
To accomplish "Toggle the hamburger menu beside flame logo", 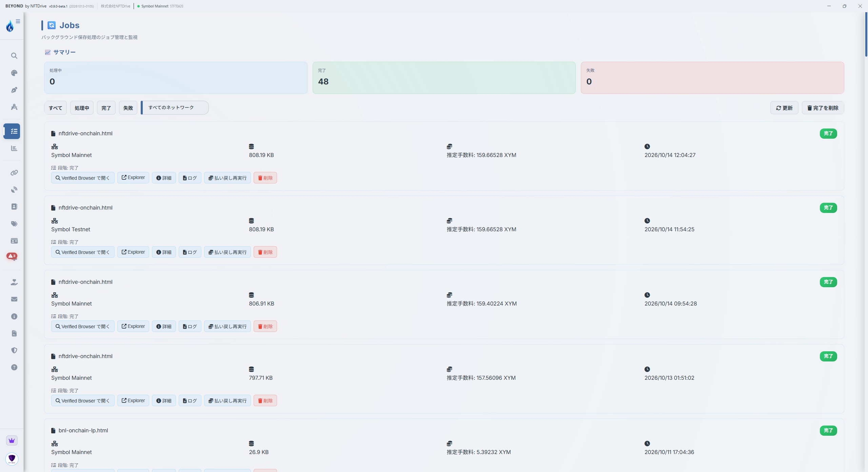I will coord(18,21).
